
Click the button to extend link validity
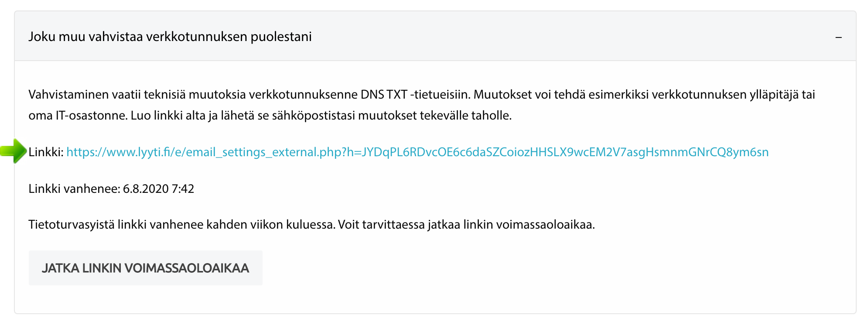coord(145,268)
